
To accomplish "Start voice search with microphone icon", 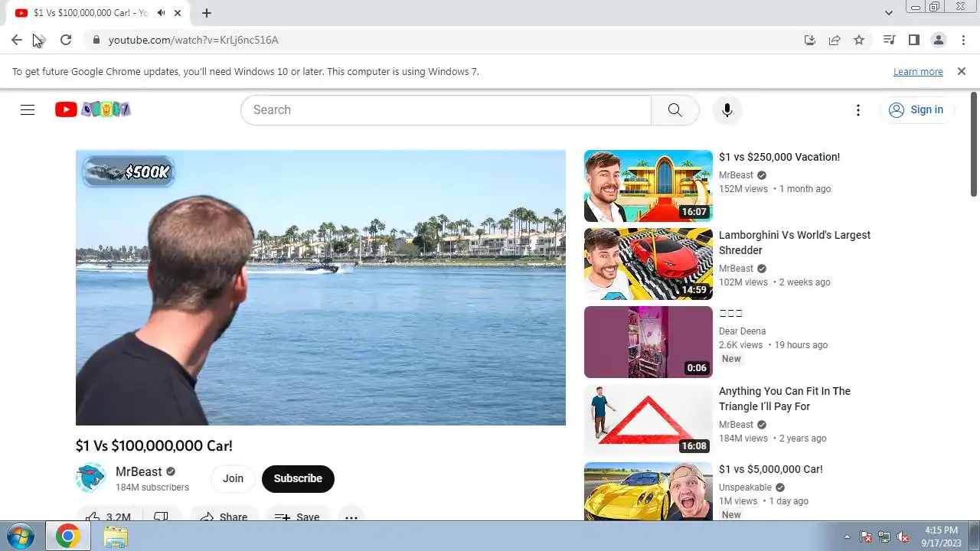I will point(727,109).
